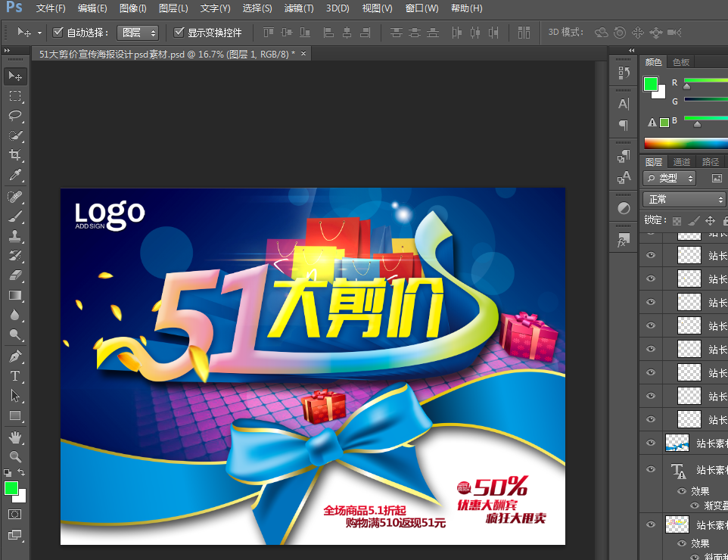
Task: Click the green foreground color swatch in toolbar
Action: click(11, 488)
